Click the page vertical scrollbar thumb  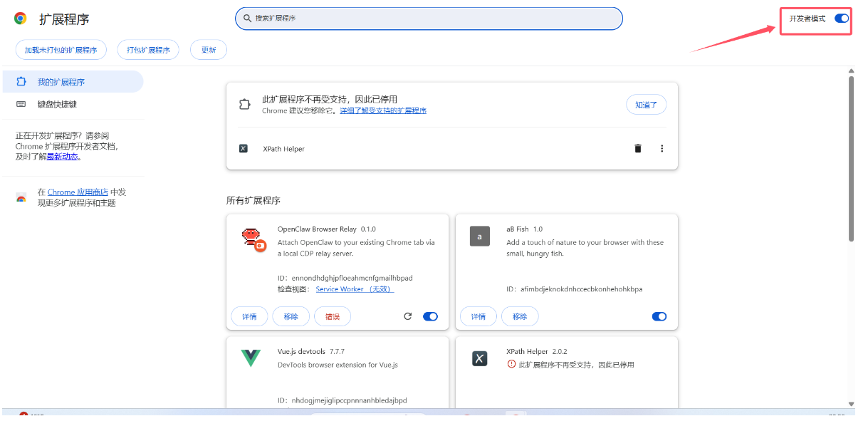[851, 158]
